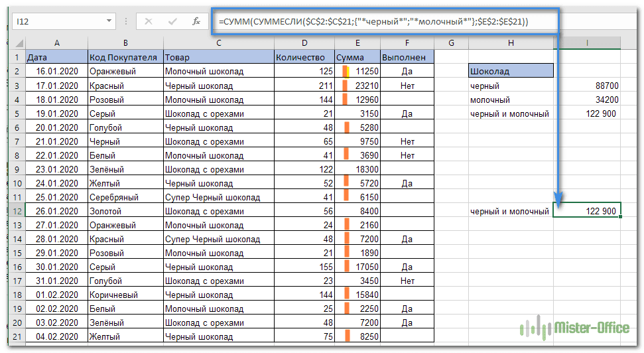Select column C header

tap(218, 44)
